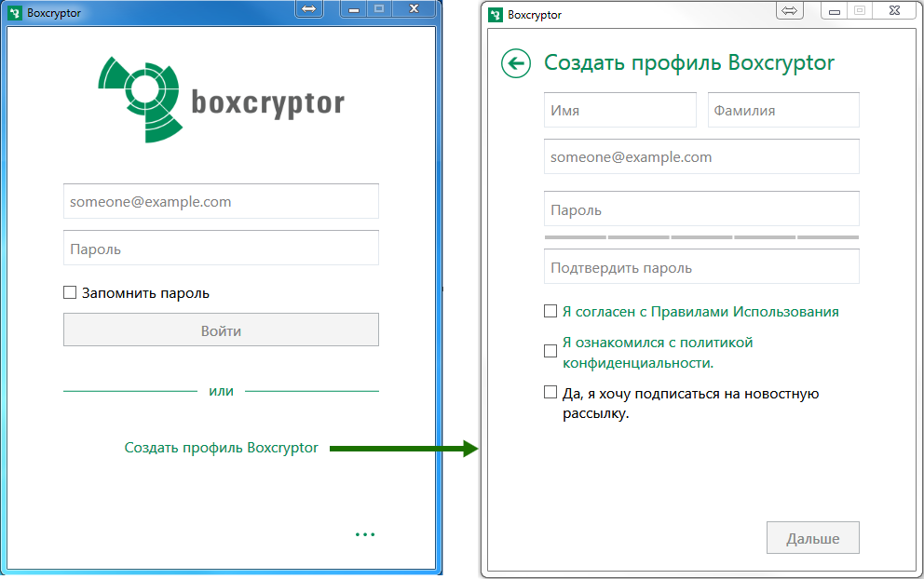Click the Имя input field
The image size is (924, 579).
[619, 110]
